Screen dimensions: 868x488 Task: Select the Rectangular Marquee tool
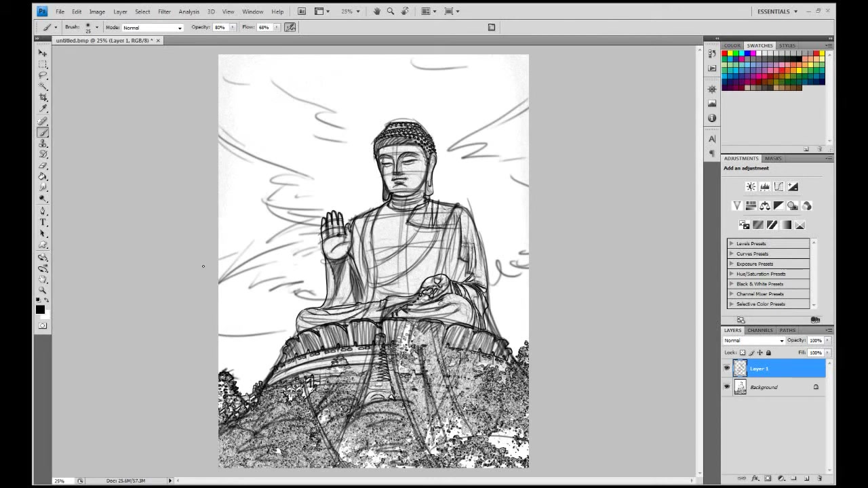coord(43,64)
